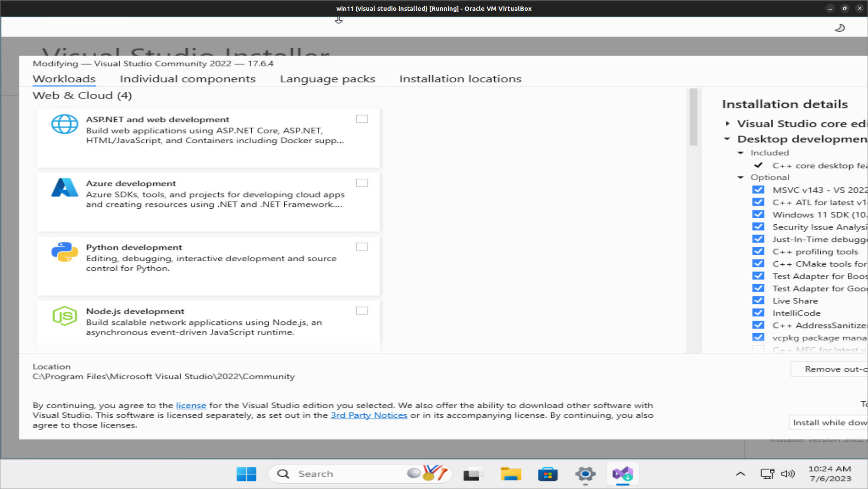868x489 pixels.
Task: Open Microsoft Store from the taskbar
Action: (548, 474)
